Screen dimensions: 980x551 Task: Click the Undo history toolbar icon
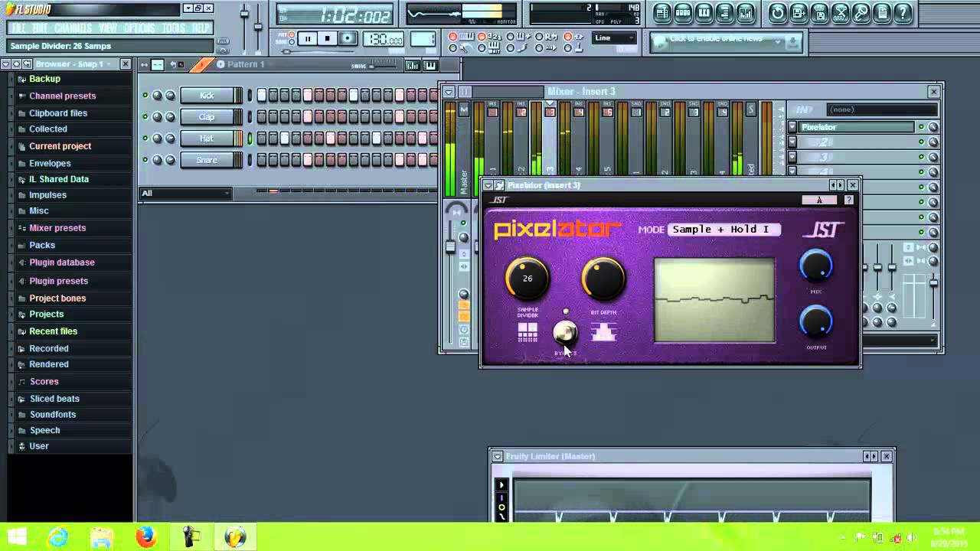point(778,12)
